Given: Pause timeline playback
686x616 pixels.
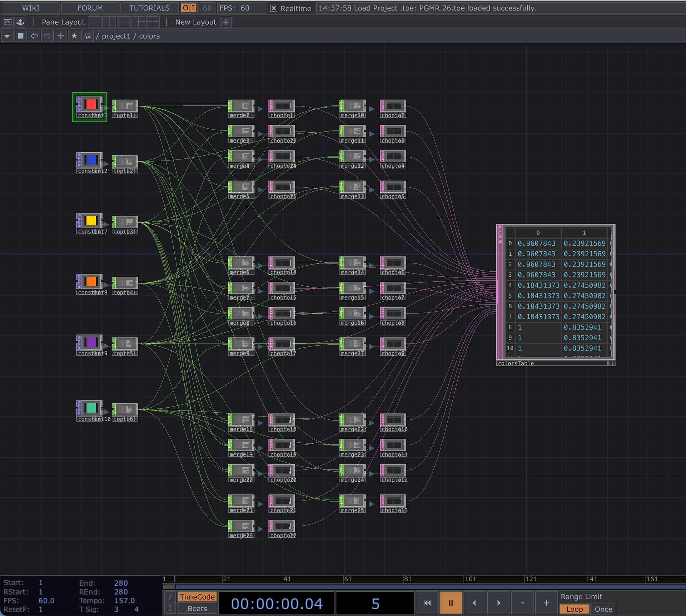Looking at the screenshot, I should [x=451, y=603].
